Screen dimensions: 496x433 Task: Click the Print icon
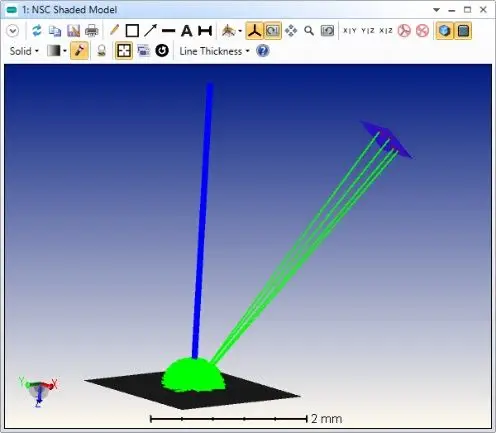tap(92, 31)
